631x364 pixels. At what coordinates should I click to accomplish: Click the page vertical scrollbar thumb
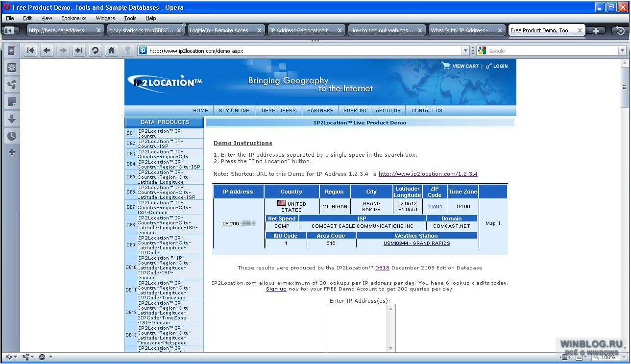click(625, 87)
